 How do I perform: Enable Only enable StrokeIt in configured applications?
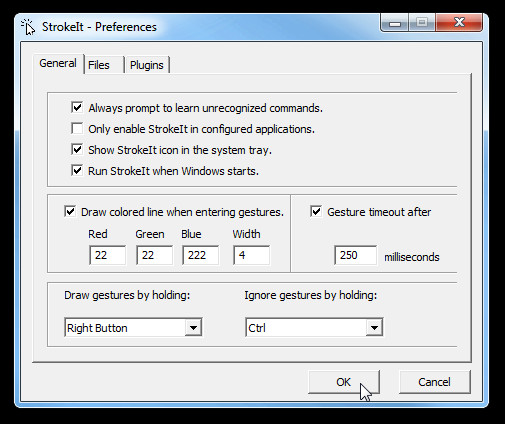77,129
